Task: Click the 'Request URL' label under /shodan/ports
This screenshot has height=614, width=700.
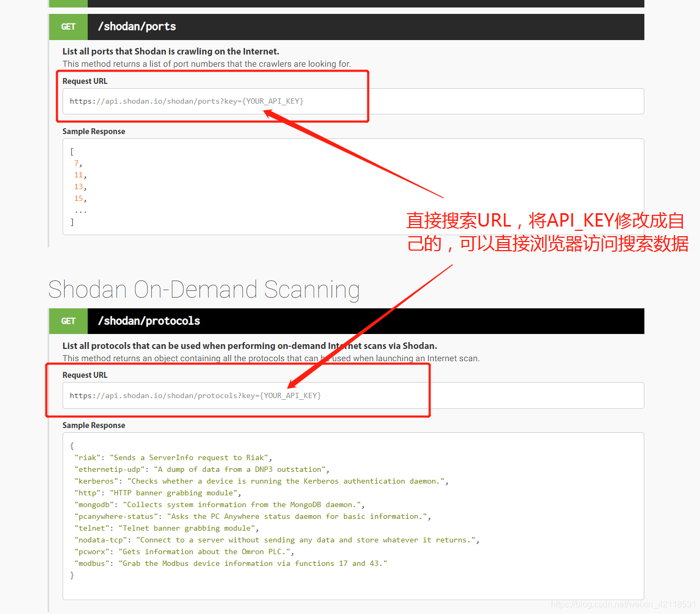Action: [85, 81]
